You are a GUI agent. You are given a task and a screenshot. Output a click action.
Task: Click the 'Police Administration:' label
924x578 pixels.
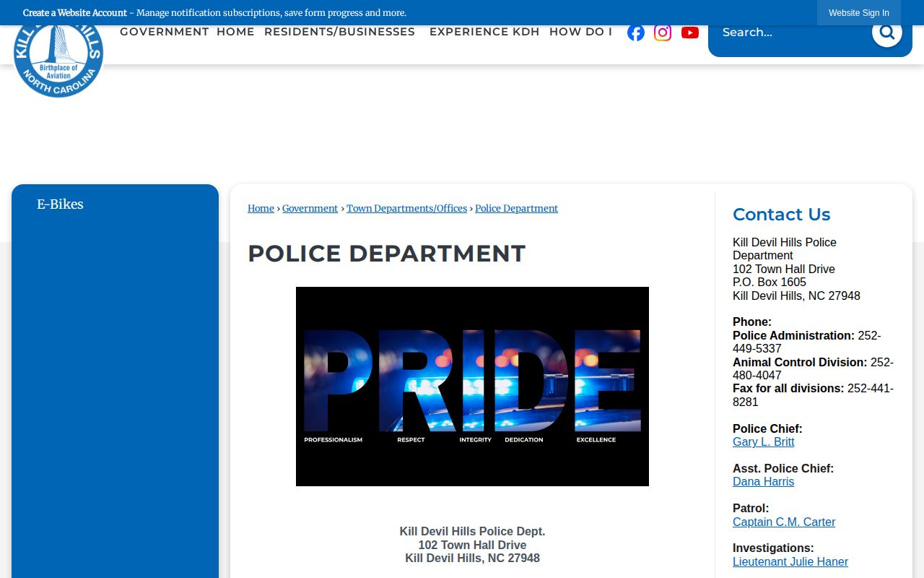[793, 336]
